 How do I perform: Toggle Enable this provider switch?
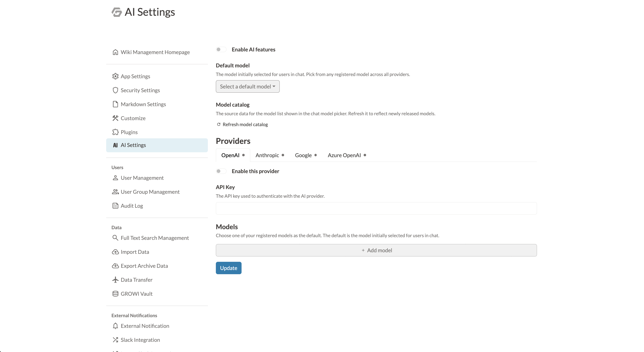tap(221, 171)
